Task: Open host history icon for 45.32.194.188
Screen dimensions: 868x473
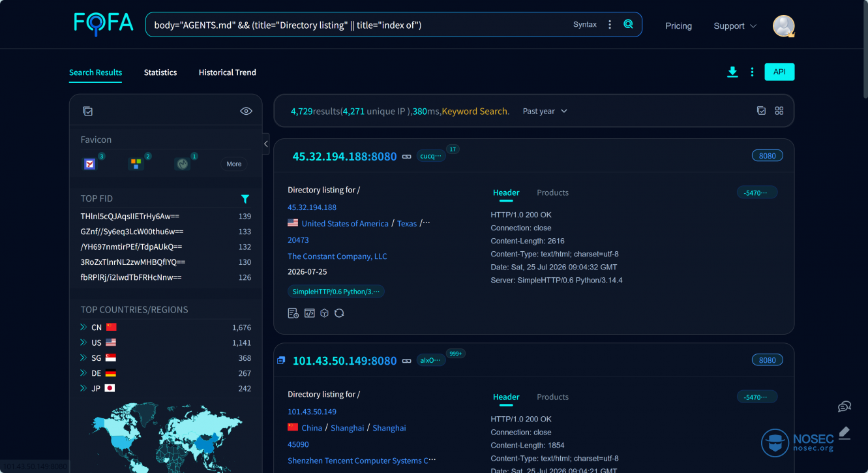Action: [293, 313]
